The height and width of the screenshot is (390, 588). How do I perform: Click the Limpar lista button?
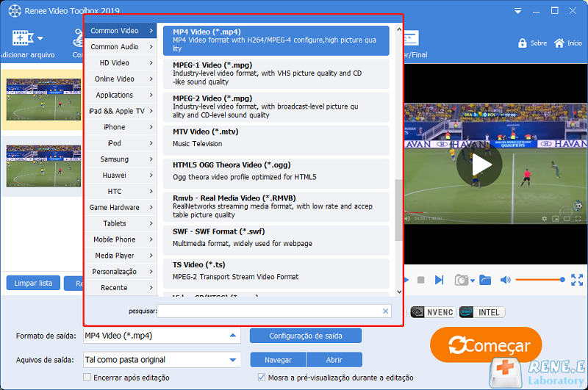click(x=33, y=284)
